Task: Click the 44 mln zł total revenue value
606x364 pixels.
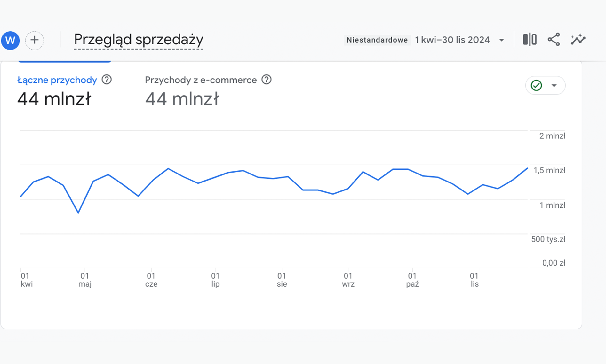Action: pyautogui.click(x=54, y=99)
